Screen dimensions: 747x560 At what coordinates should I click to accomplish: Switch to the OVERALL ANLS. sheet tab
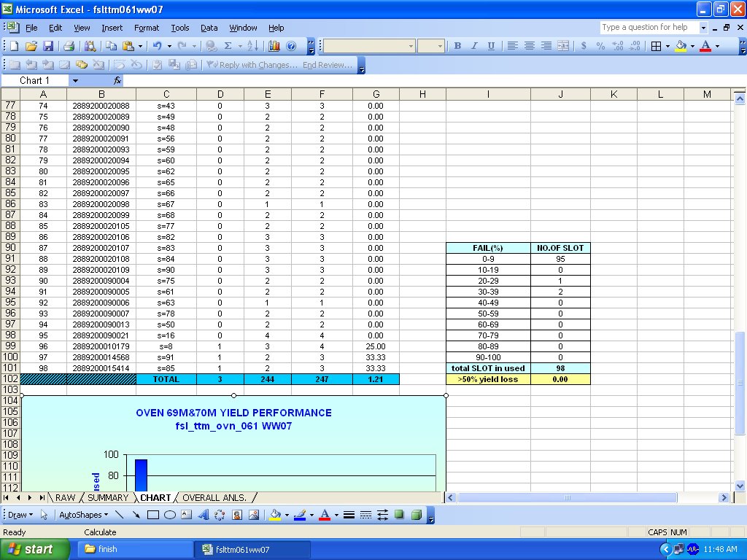tap(214, 497)
